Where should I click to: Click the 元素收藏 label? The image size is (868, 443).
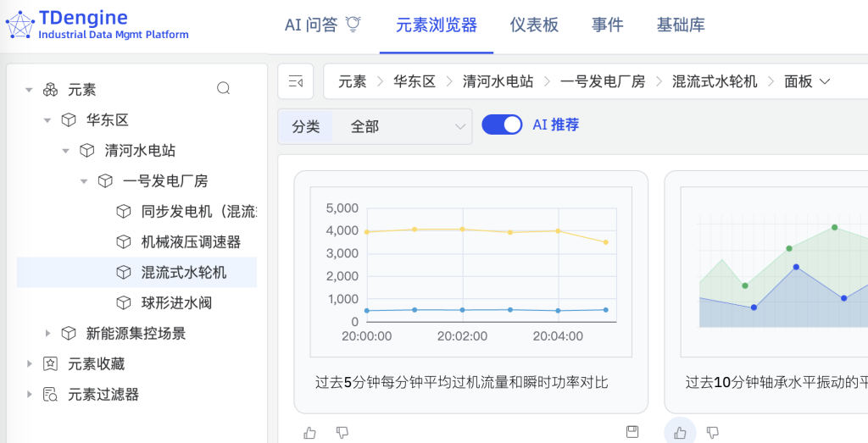[x=97, y=363]
